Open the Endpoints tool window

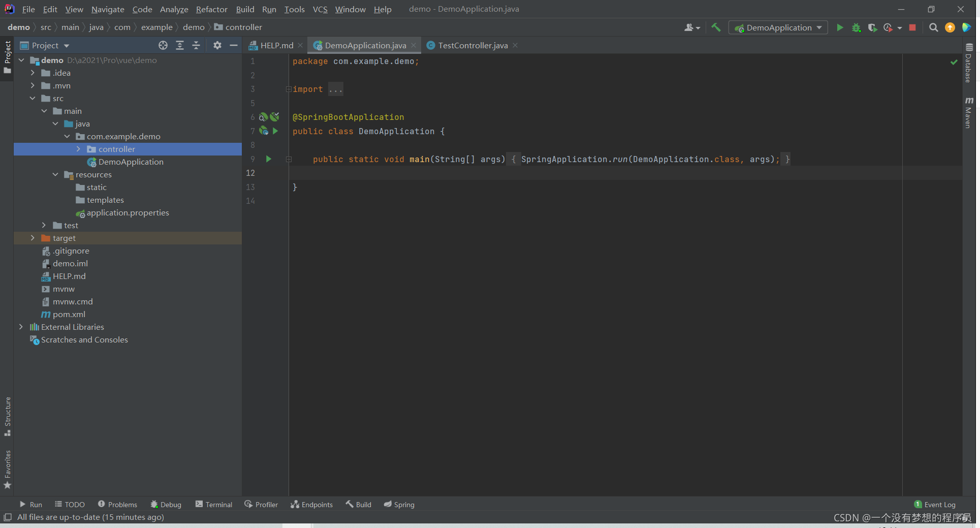coord(311,504)
